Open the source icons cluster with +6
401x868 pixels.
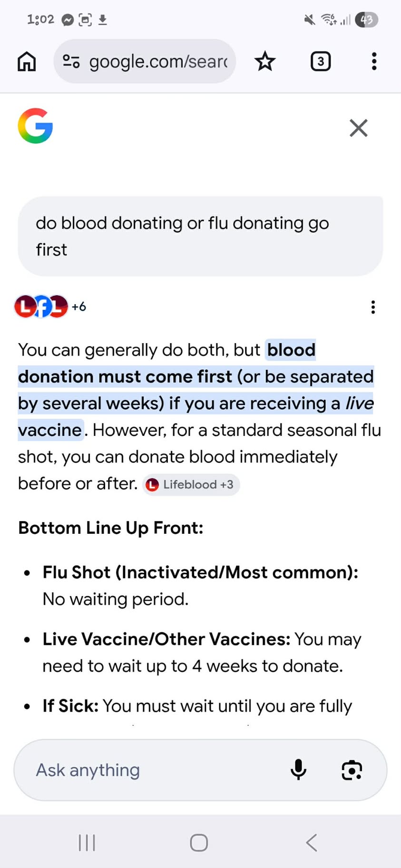50,307
